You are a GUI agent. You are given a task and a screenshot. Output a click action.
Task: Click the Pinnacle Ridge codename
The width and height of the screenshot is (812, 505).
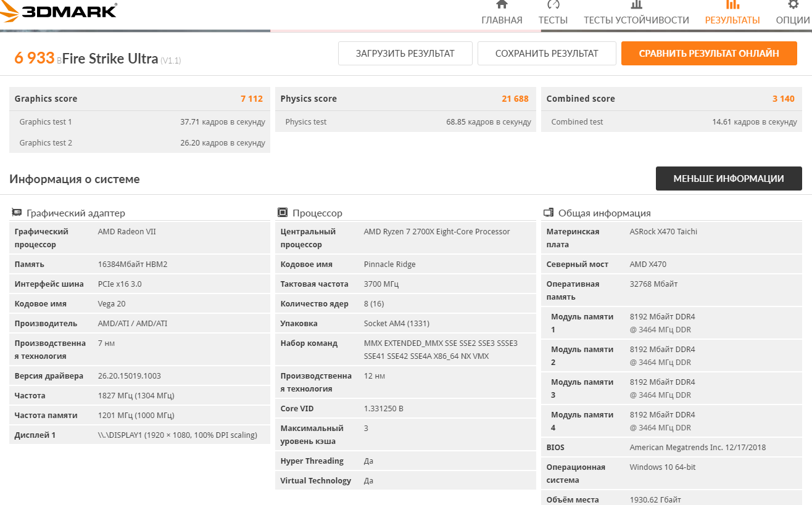click(390, 265)
